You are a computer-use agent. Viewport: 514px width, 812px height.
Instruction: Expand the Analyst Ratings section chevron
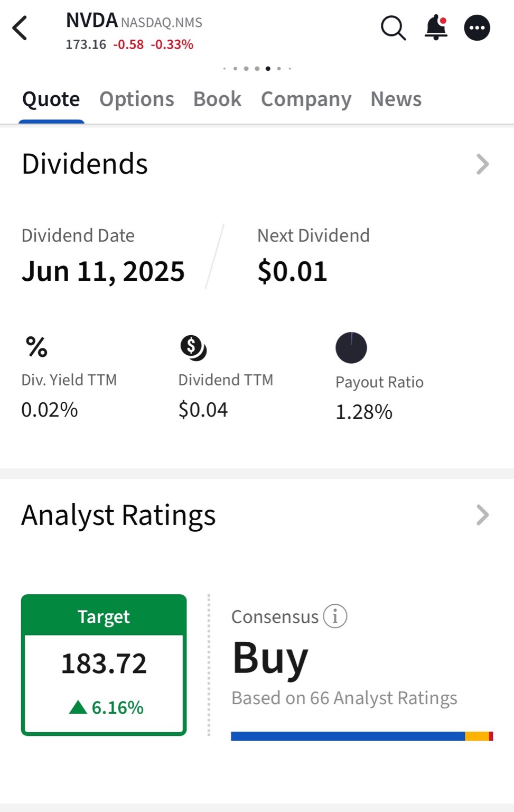(482, 515)
